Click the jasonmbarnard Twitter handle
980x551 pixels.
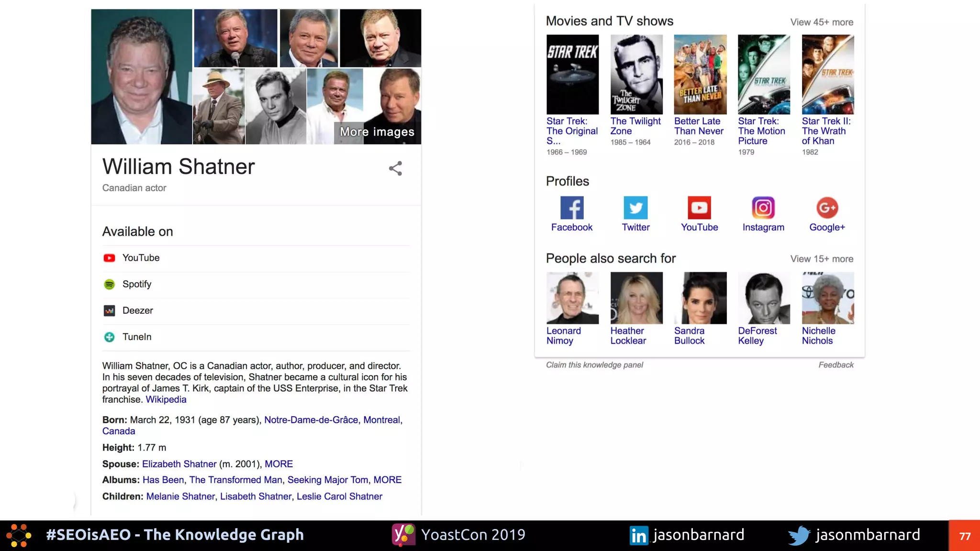[x=868, y=535]
